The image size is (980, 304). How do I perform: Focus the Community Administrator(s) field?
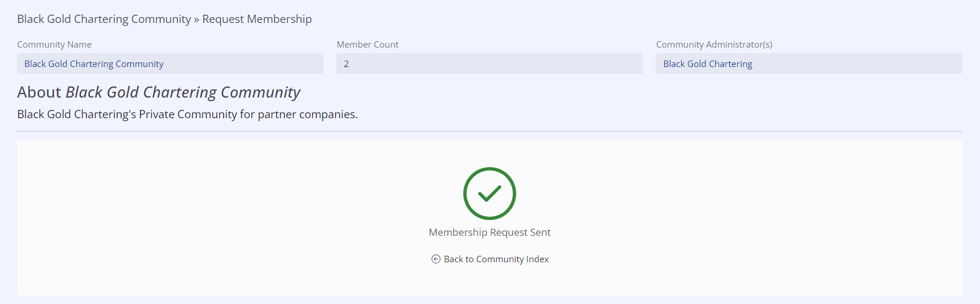click(x=809, y=64)
